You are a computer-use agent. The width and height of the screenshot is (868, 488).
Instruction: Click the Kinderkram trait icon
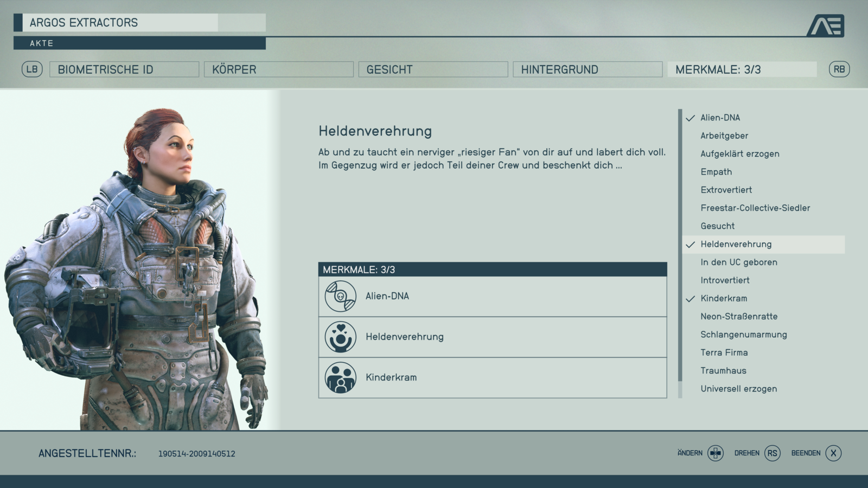[341, 377]
